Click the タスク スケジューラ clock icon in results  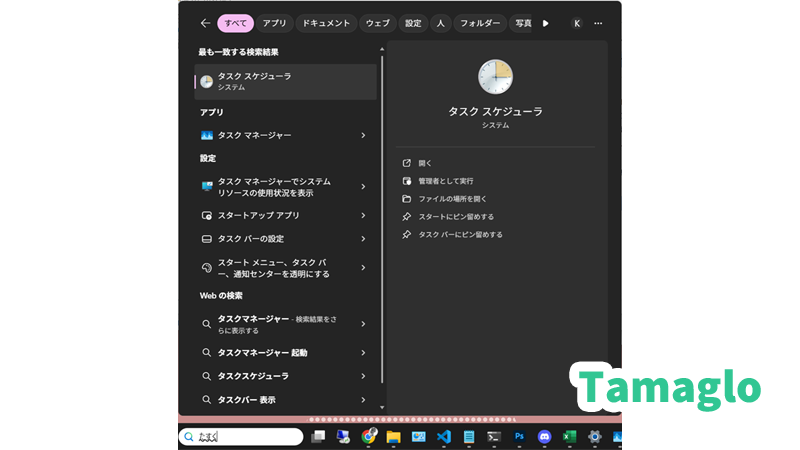(x=206, y=82)
